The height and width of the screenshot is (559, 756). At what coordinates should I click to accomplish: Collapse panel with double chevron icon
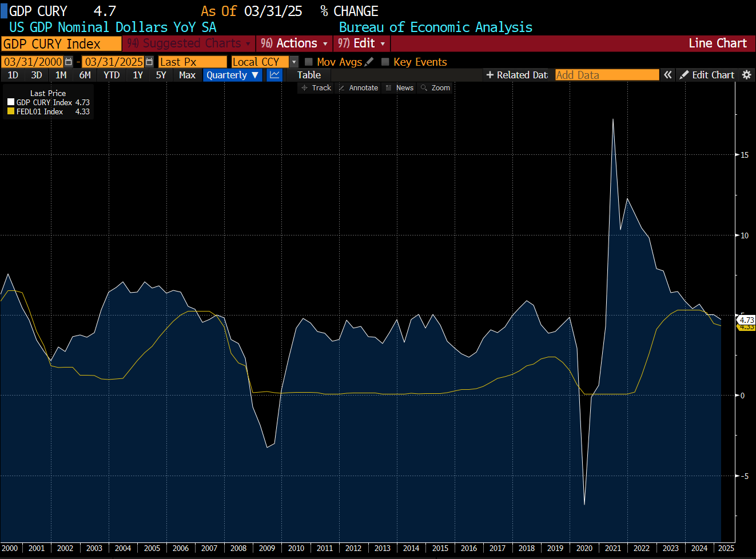(x=667, y=75)
